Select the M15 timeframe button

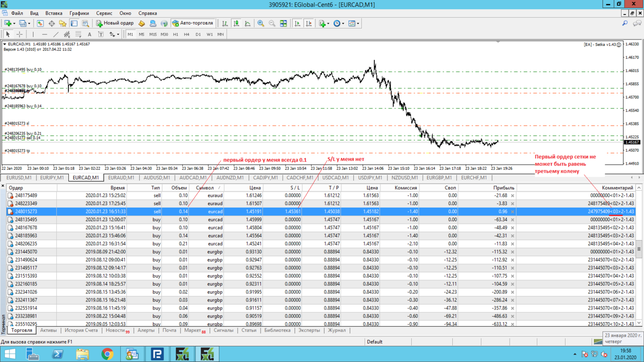153,34
